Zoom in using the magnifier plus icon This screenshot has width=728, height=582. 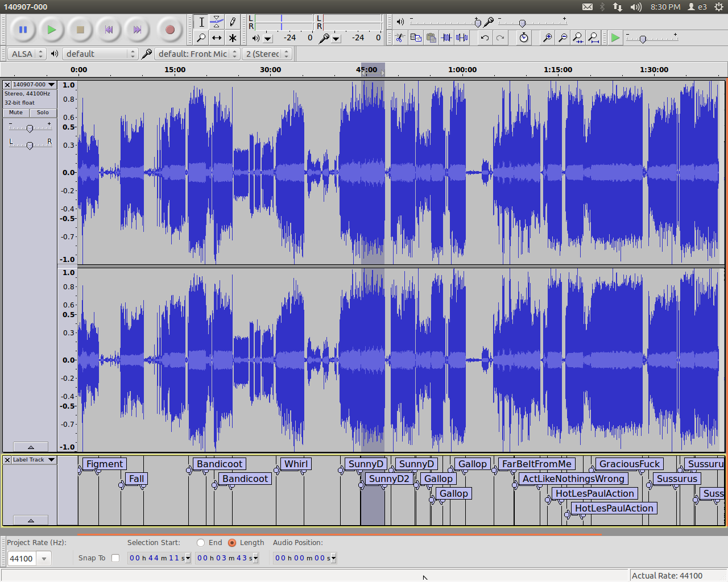click(x=547, y=38)
